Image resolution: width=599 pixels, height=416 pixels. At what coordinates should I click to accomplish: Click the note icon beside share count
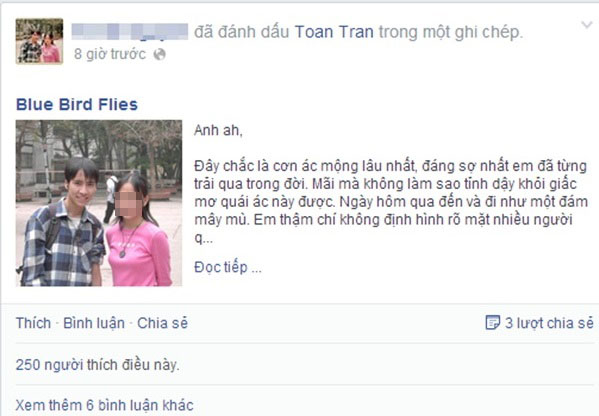point(492,323)
